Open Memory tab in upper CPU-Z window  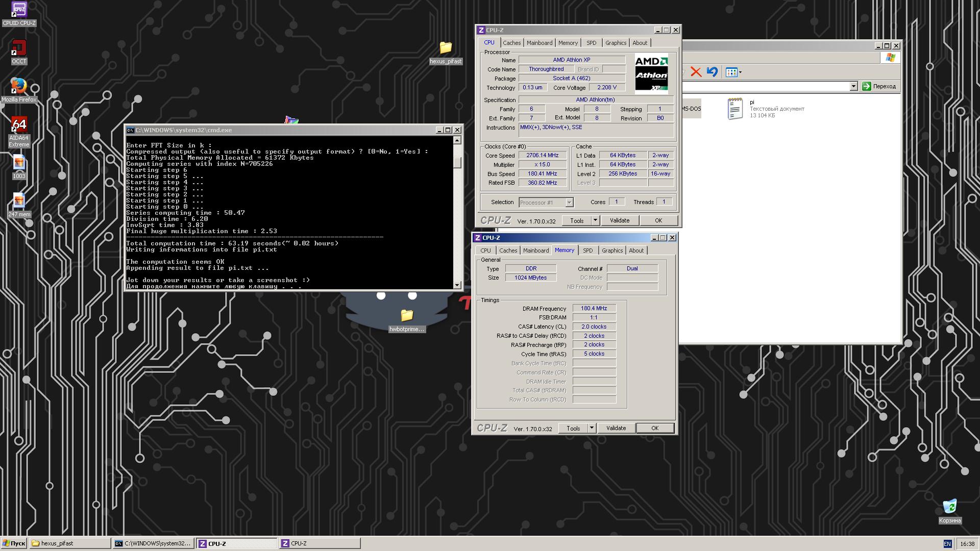pos(568,43)
